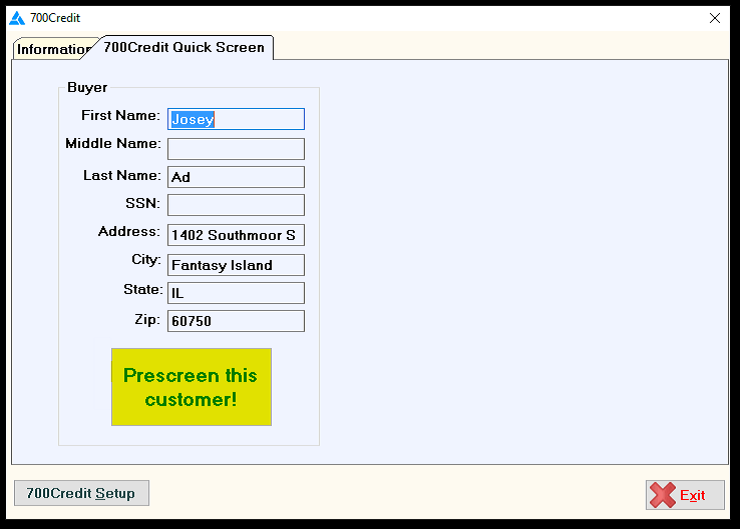Click into the empty SSN field

[235, 205]
